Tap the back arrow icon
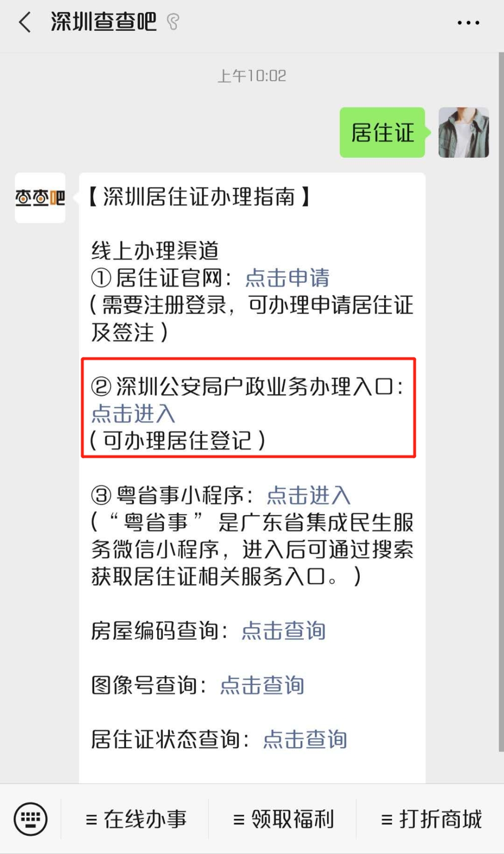Image resolution: width=504 pixels, height=854 pixels. coord(25,23)
